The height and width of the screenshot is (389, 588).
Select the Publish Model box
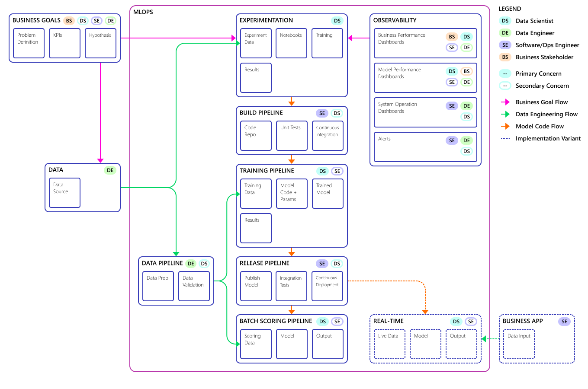coord(256,286)
